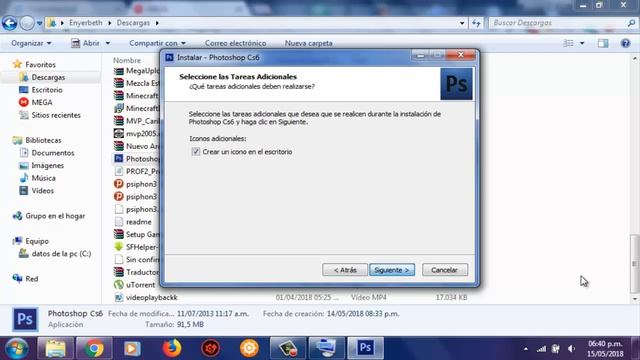Screen dimensions: 640x360
Task: Click the search magnifier icon
Action: coord(631,23)
